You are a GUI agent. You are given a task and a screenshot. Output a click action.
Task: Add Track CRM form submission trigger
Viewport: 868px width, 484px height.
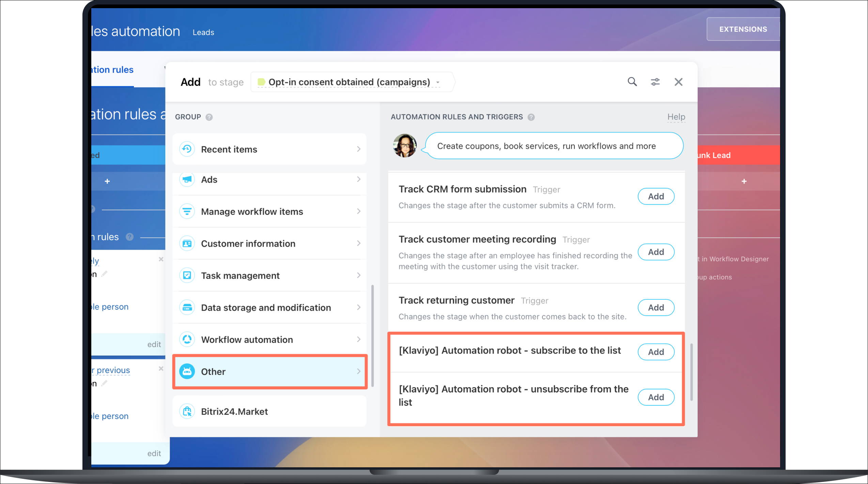tap(655, 197)
